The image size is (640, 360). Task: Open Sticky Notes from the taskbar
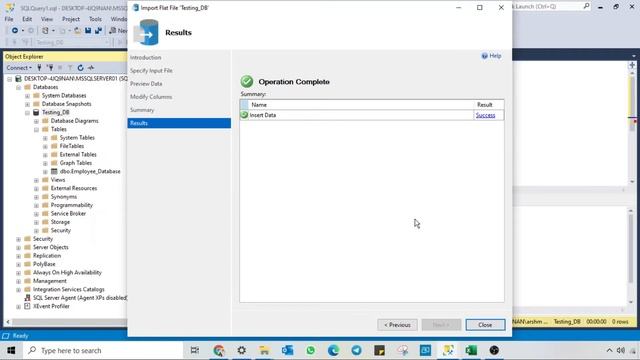(x=379, y=351)
